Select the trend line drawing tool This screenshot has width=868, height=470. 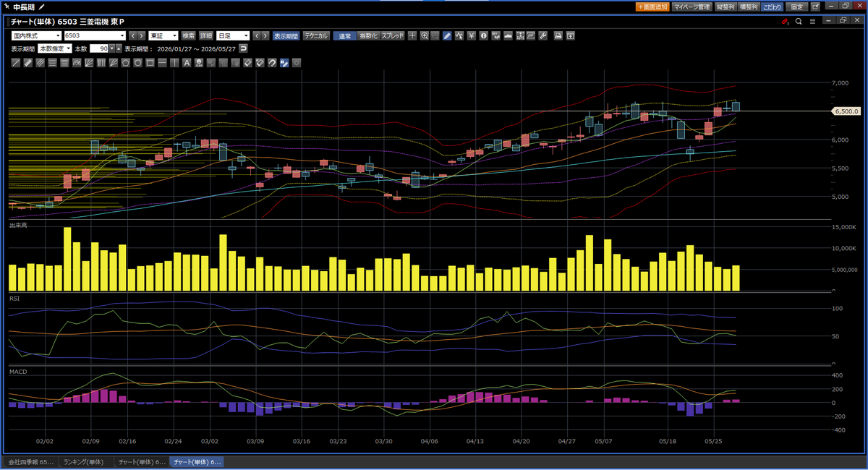point(15,63)
